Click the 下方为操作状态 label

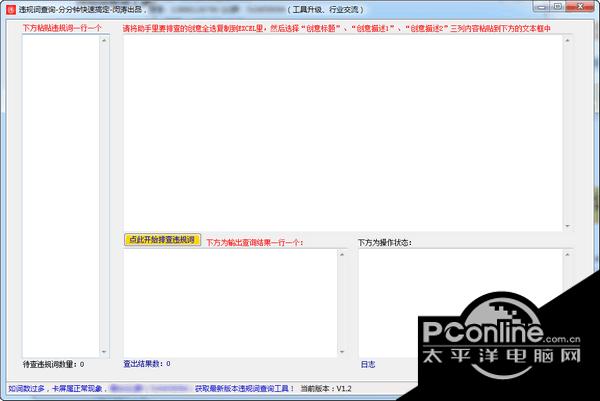[385, 243]
